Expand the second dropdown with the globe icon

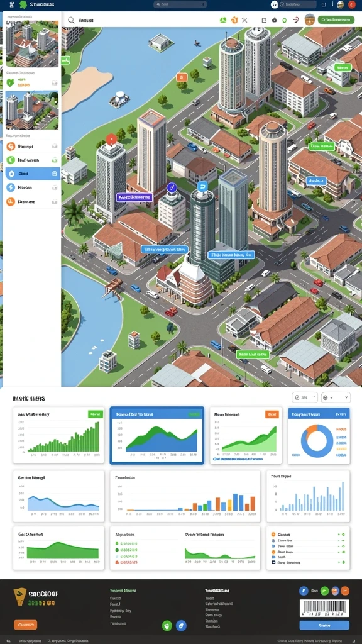[x=336, y=397]
